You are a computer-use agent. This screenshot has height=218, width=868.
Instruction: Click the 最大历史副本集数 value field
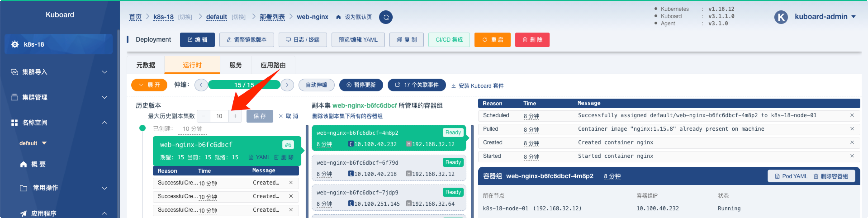tap(219, 116)
